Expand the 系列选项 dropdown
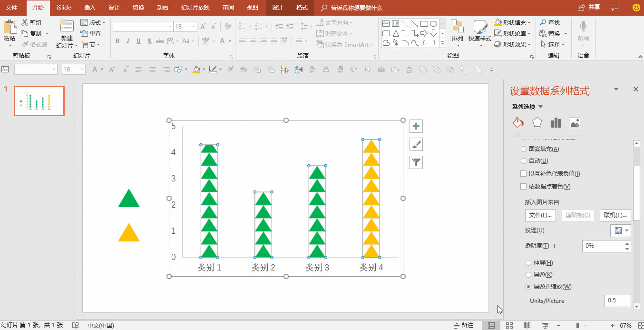Image resolution: width=644 pixels, height=330 pixels. tap(540, 107)
